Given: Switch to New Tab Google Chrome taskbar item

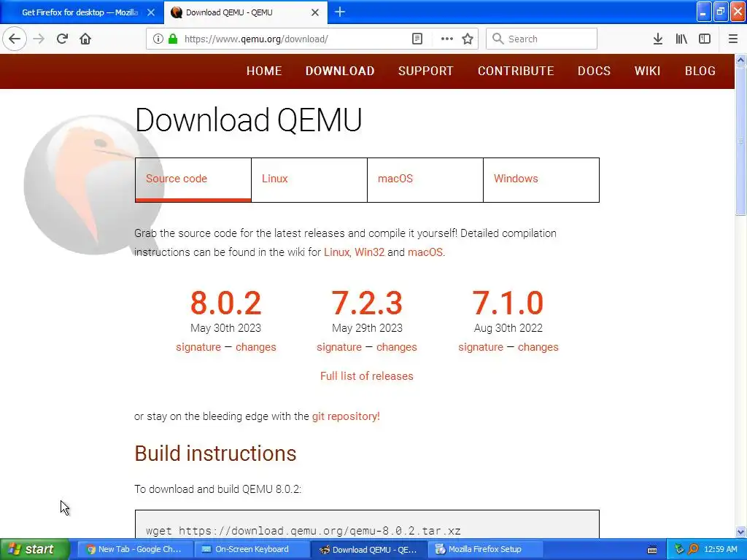Looking at the screenshot, I should tap(135, 549).
